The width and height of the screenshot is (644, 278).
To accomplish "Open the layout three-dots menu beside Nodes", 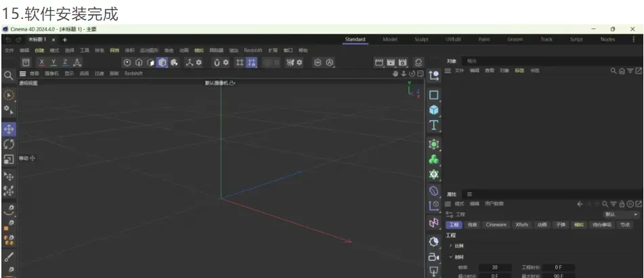I will pyautogui.click(x=634, y=39).
